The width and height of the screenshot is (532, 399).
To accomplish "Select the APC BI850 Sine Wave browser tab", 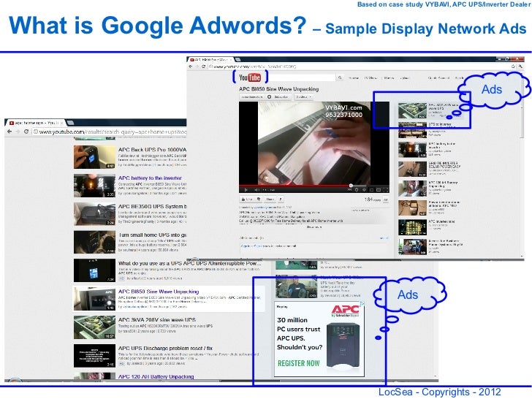I will coord(210,60).
